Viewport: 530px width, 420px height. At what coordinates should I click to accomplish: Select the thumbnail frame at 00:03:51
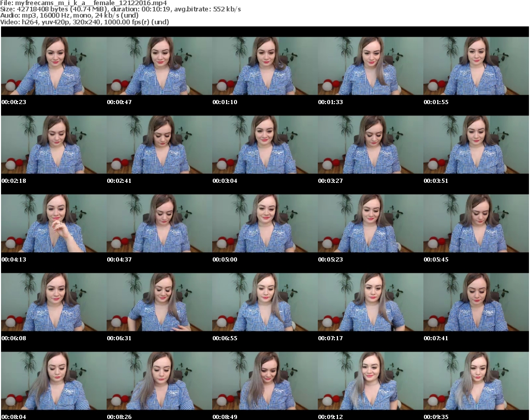476,144
